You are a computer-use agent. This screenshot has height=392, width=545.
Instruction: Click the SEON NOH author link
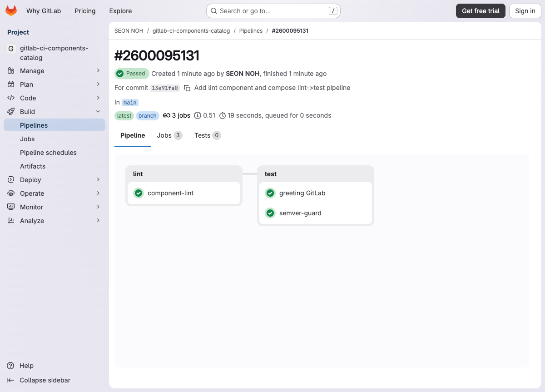tap(243, 74)
